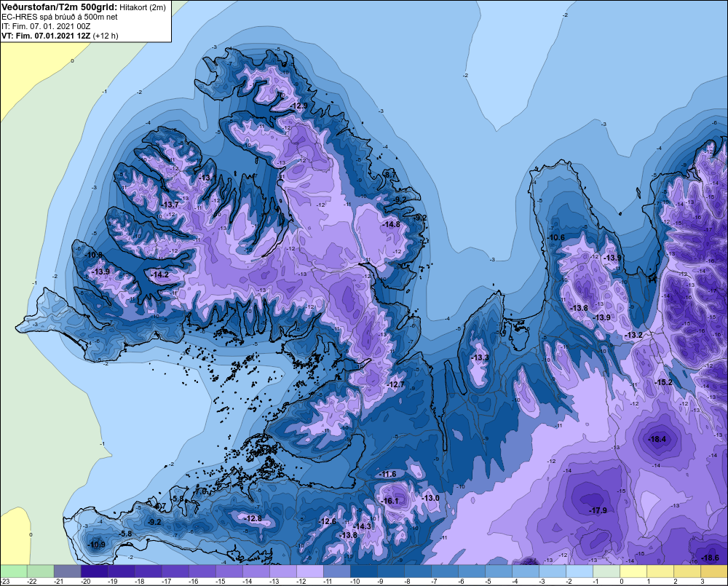Click the -16.1 temperature label
728x586 pixels.
pos(390,501)
